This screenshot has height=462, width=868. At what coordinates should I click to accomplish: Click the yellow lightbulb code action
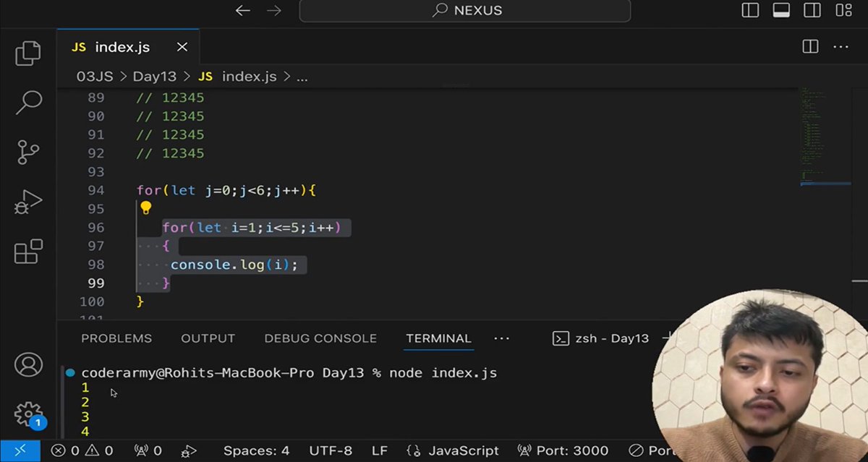[145, 208]
